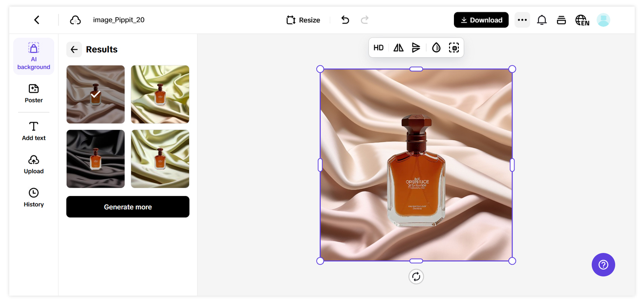Flip image vertically using the toolbar icon
This screenshot has width=644, height=301.
coord(416,48)
